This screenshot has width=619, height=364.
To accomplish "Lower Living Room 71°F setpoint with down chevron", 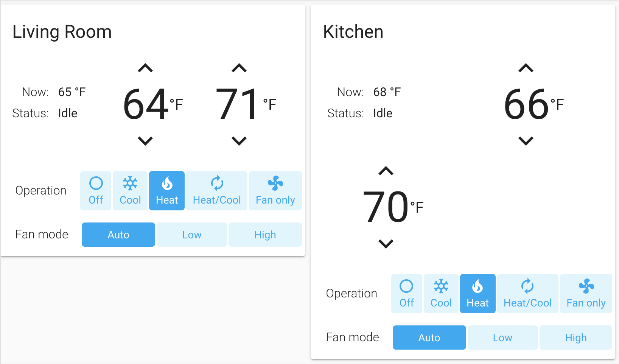I will coord(239,141).
